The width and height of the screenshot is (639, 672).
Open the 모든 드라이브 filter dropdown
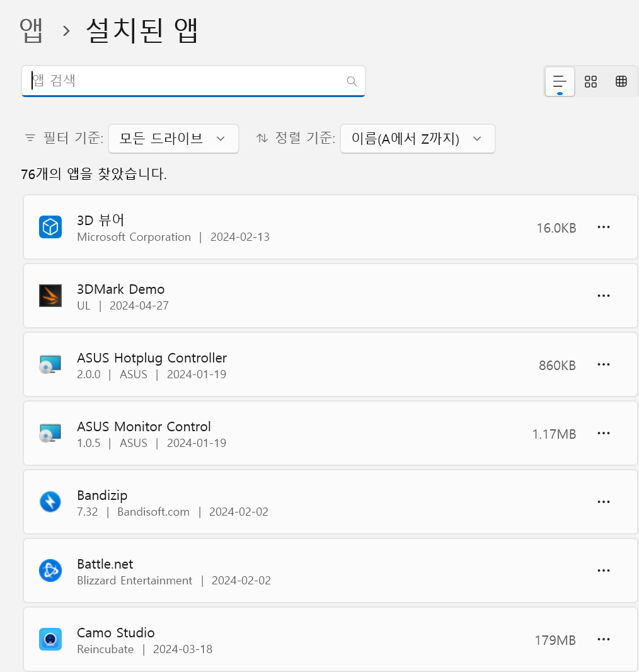coord(173,139)
